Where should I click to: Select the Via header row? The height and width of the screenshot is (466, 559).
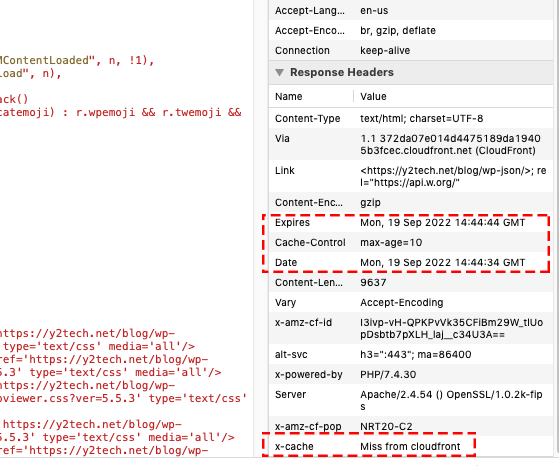[x=411, y=144]
